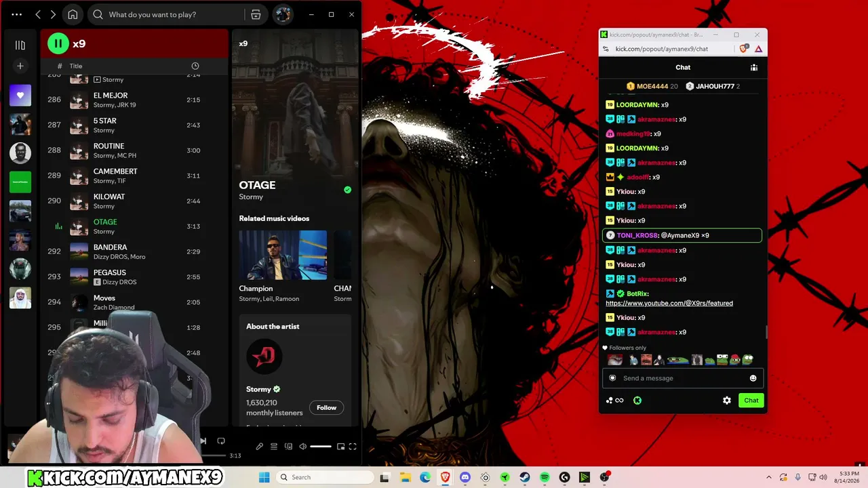Open the Champion music video thumbnail
This screenshot has height=488, width=868.
point(283,255)
